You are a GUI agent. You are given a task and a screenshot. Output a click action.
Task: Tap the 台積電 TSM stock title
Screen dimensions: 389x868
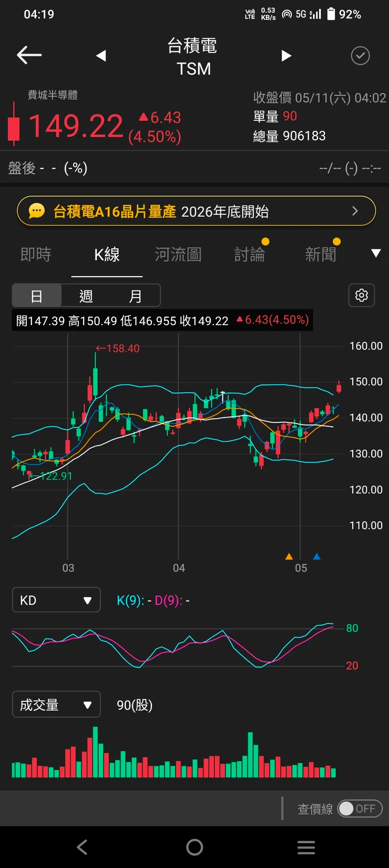[193, 57]
